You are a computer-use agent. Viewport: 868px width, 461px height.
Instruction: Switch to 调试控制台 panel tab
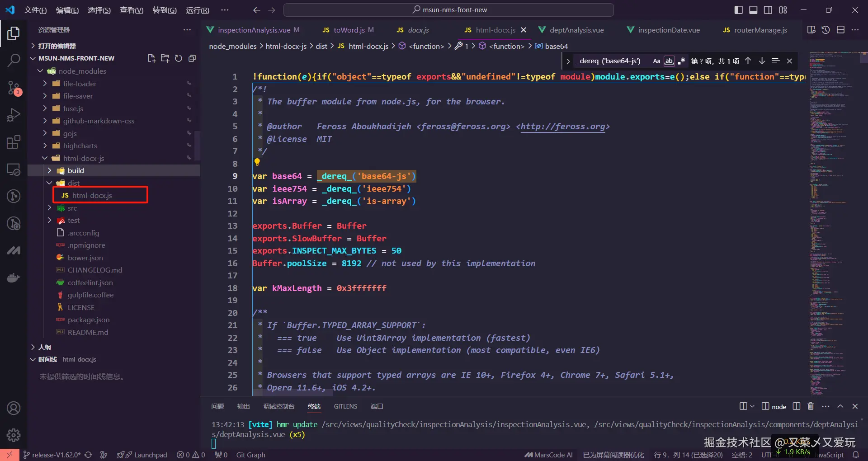pyautogui.click(x=279, y=406)
